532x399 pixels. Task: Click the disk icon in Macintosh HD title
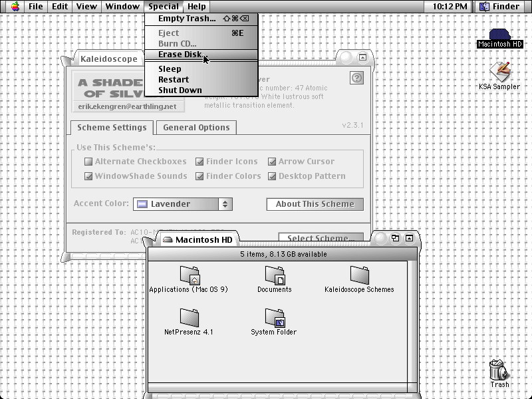tap(168, 240)
